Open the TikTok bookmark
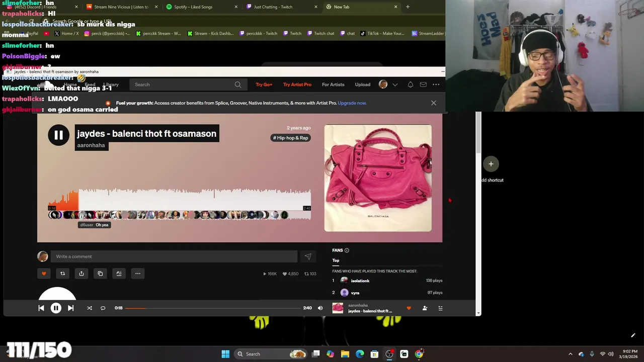Viewport: 644px width, 362px height. [x=382, y=34]
